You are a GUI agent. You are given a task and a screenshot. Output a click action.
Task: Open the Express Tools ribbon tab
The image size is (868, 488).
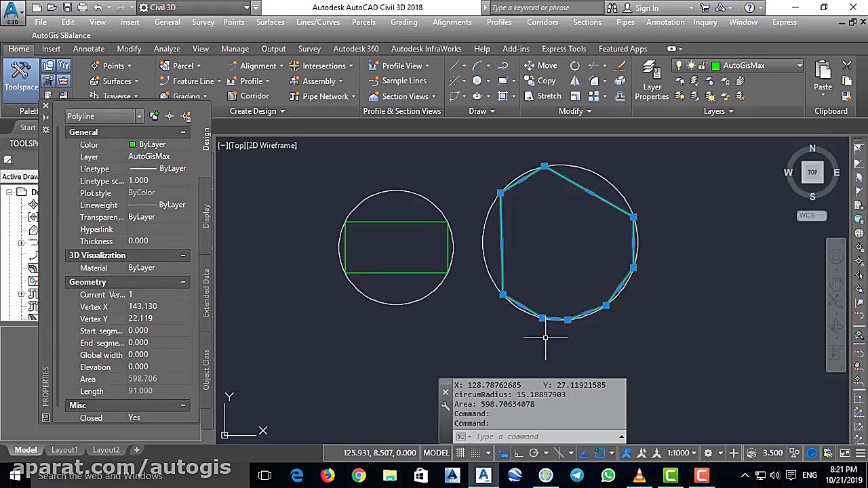(x=564, y=49)
